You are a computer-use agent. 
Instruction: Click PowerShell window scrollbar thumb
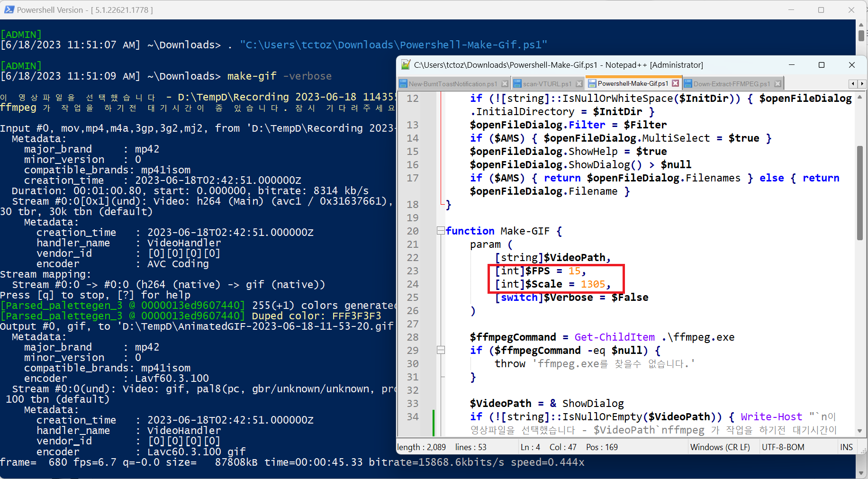tap(861, 36)
